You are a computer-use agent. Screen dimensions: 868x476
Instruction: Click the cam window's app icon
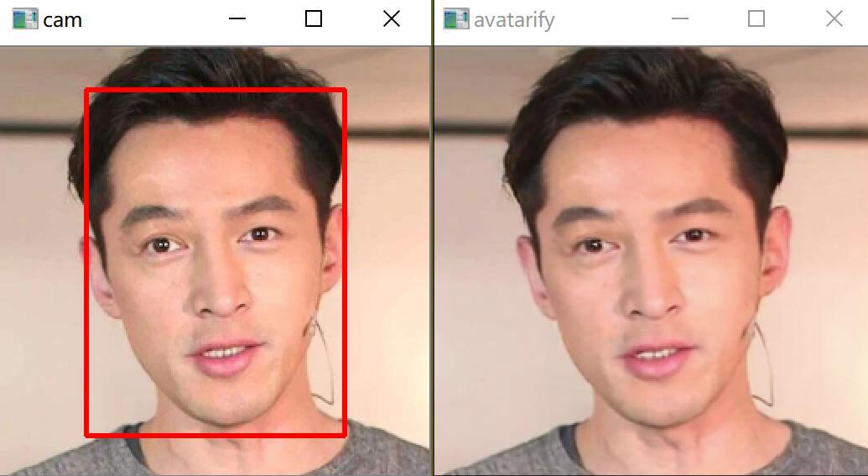(25, 18)
